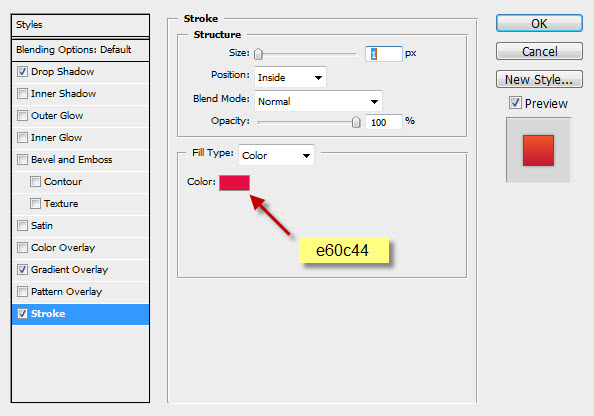594x416 pixels.
Task: Uncheck the Stroke checkbox
Action: [22, 313]
